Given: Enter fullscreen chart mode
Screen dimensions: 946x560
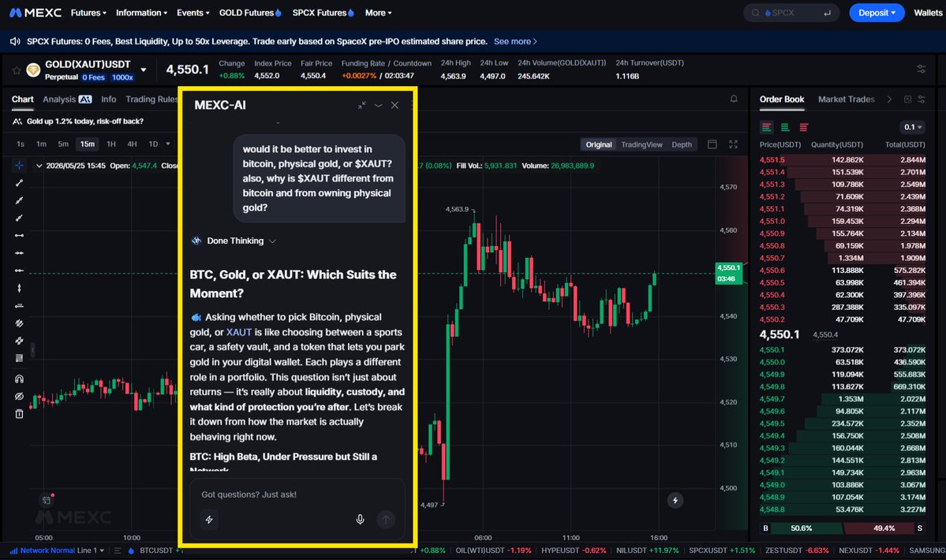Looking at the screenshot, I should click(733, 144).
